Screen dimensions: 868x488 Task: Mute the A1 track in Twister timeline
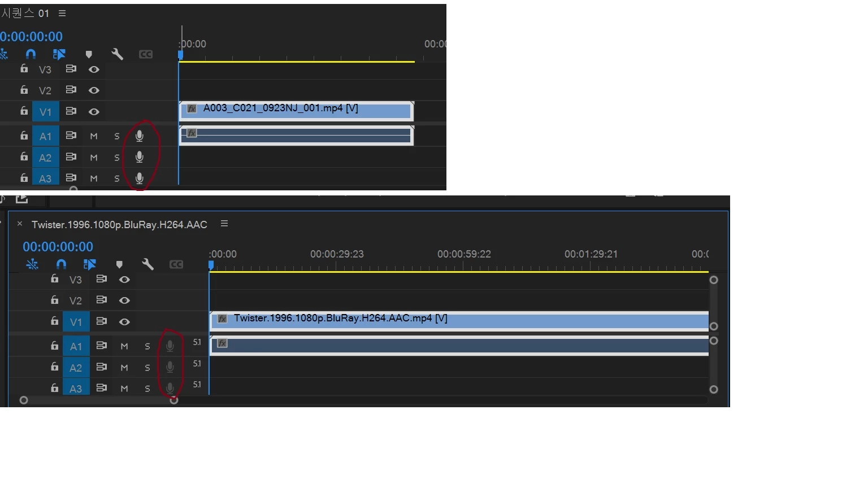tap(124, 346)
